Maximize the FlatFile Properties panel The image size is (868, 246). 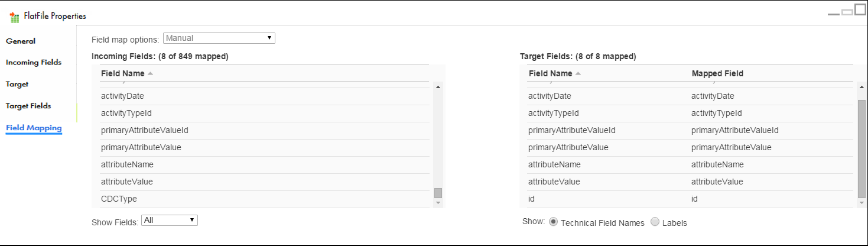860,10
